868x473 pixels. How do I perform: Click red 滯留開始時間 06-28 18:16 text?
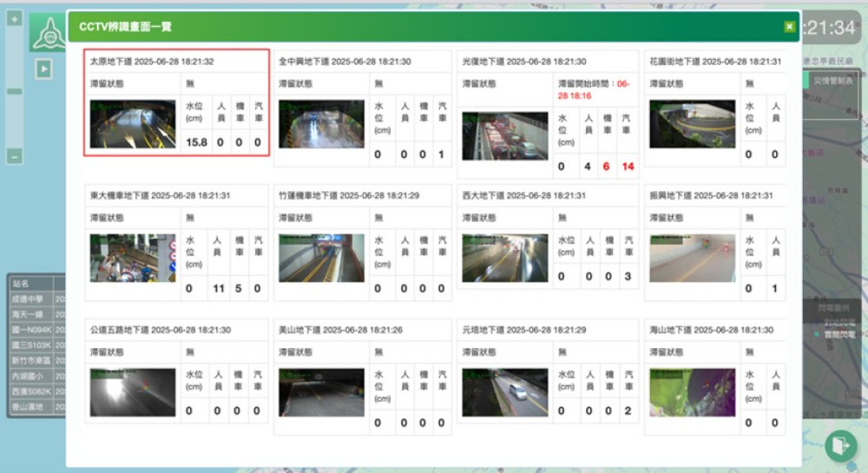[594, 89]
